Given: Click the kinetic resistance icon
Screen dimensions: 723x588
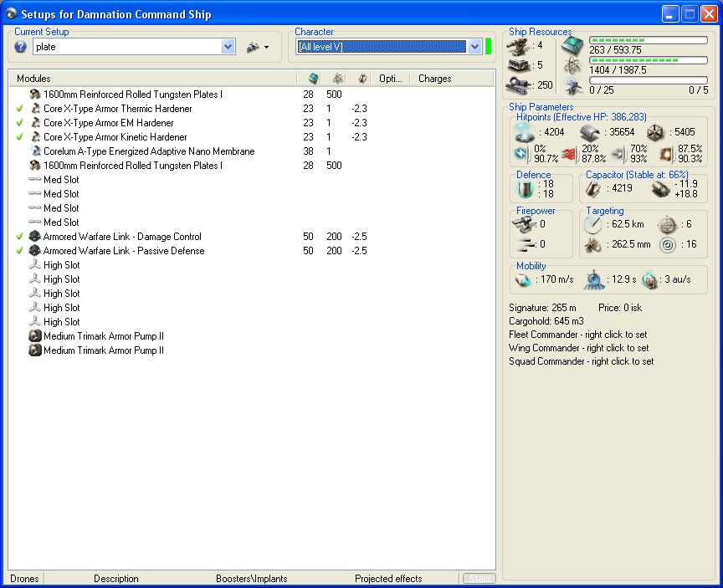Looking at the screenshot, I should [618, 154].
